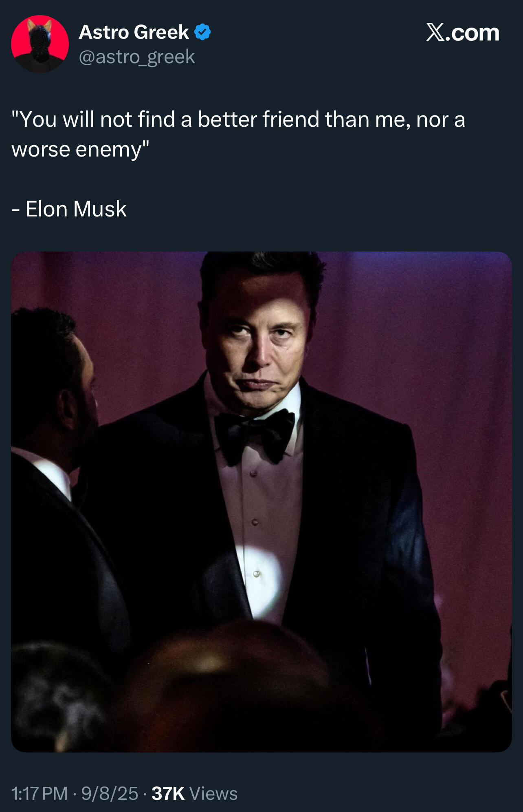Open the attached photo in the tweet
The image size is (523, 812).
[x=261, y=501]
